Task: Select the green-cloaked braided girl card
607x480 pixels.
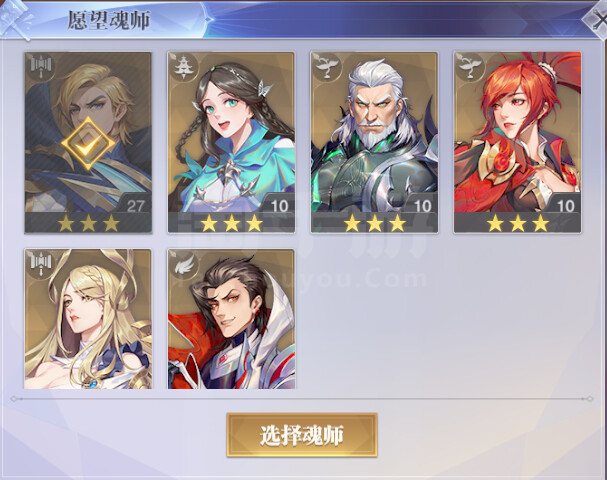Action: pos(231,142)
